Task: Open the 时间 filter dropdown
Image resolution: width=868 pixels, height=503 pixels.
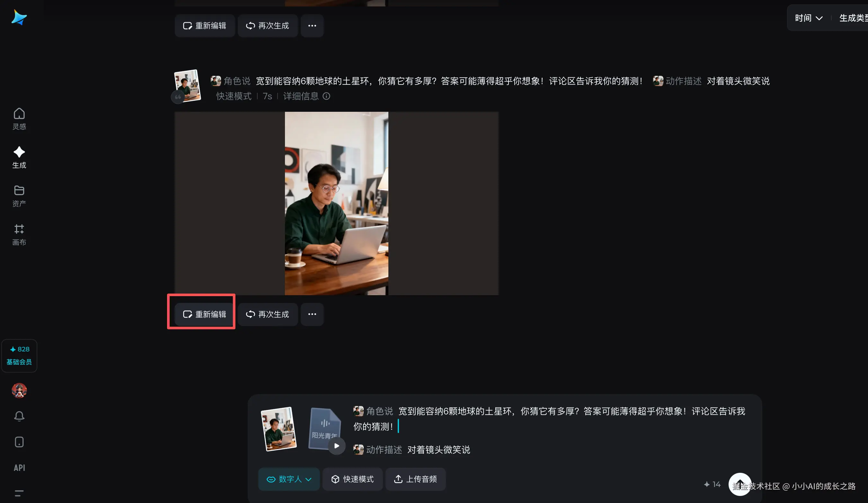Action: pyautogui.click(x=809, y=18)
